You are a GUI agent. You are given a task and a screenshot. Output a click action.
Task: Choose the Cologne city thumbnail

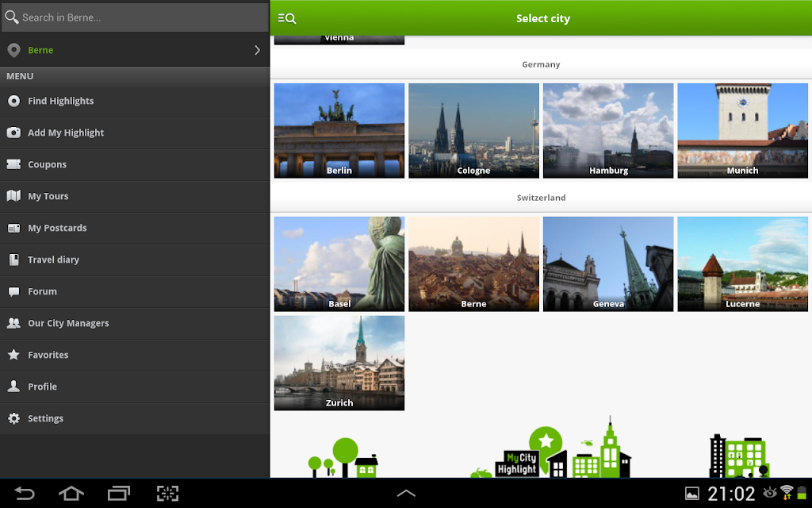pyautogui.click(x=474, y=131)
